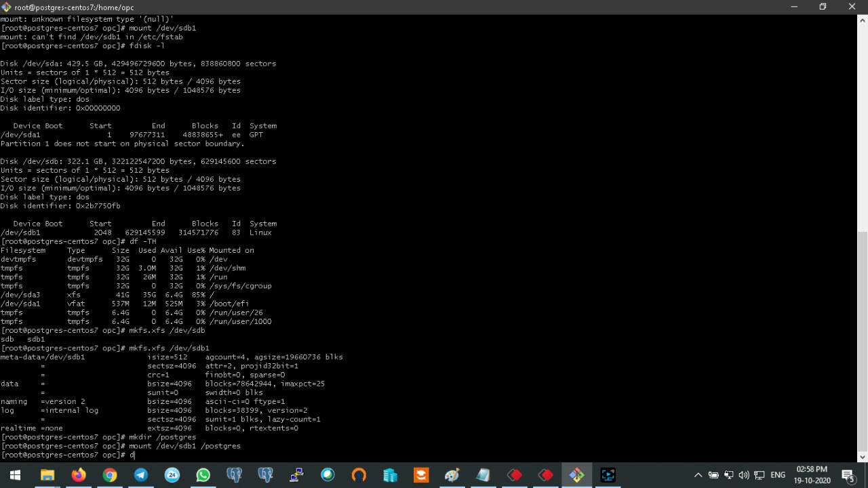Click the scrollbar down arrow
Screen dimensions: 868x488
point(863,457)
